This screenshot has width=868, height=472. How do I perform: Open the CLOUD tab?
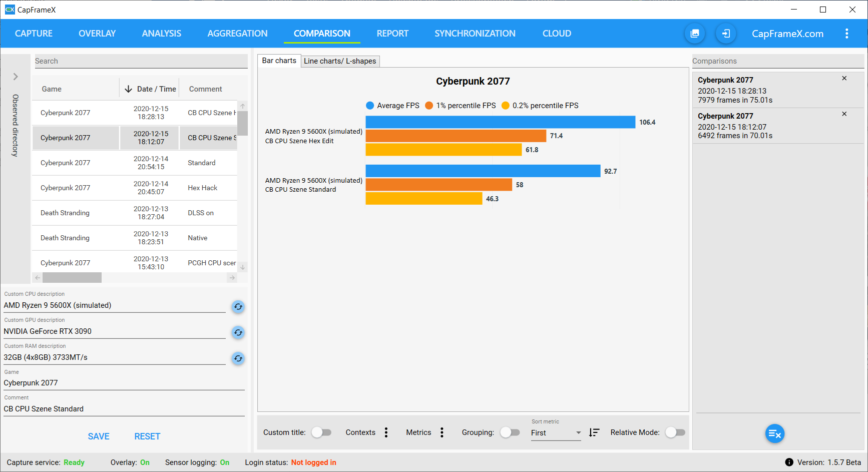coord(557,34)
